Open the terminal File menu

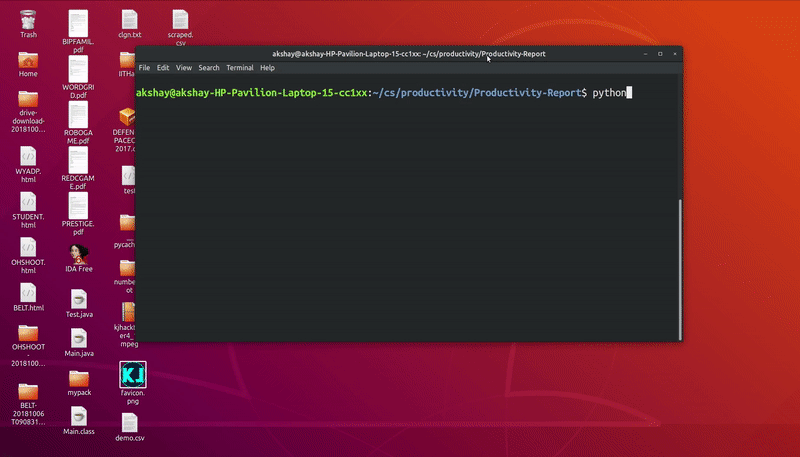[144, 67]
